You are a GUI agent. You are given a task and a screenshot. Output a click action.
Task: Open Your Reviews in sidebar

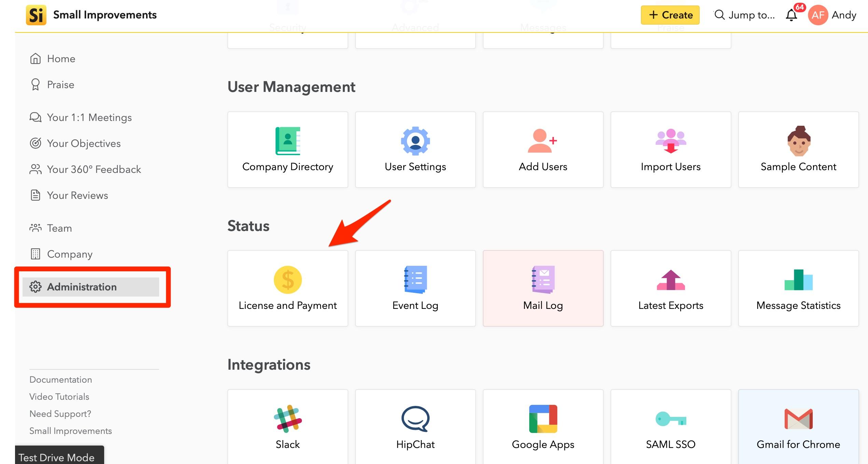pyautogui.click(x=69, y=195)
